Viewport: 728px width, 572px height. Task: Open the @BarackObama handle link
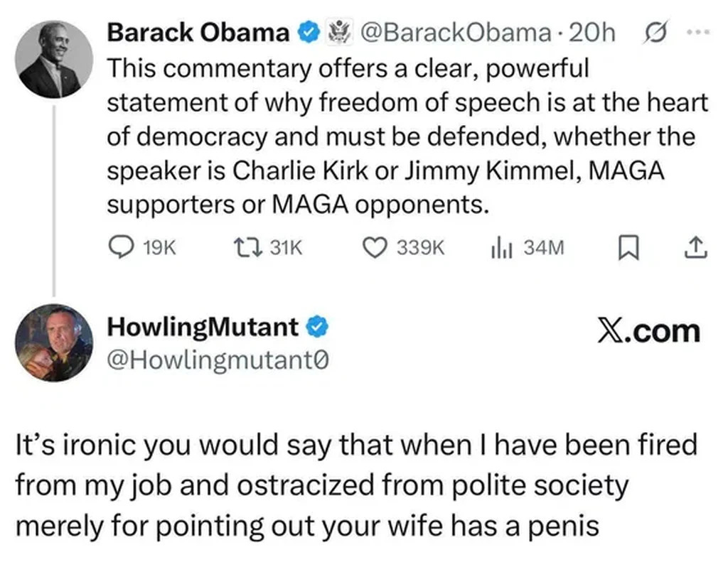coord(455,33)
